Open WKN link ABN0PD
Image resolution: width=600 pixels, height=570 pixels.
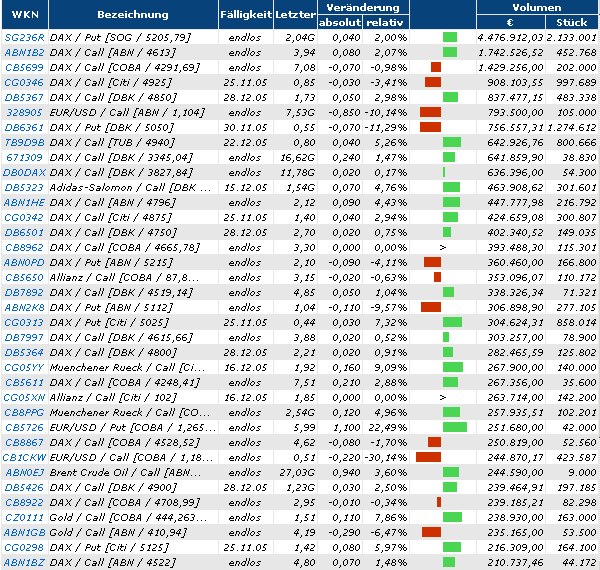click(x=24, y=262)
